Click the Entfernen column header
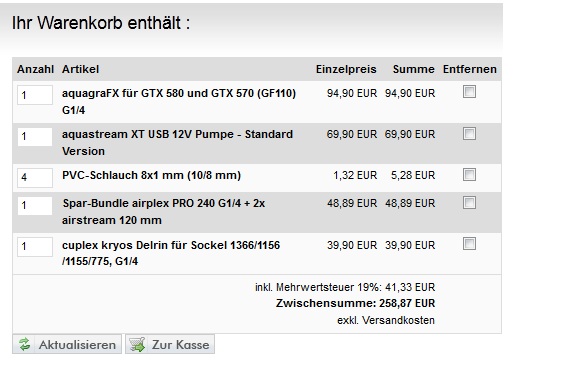562x386 pixels. click(470, 69)
